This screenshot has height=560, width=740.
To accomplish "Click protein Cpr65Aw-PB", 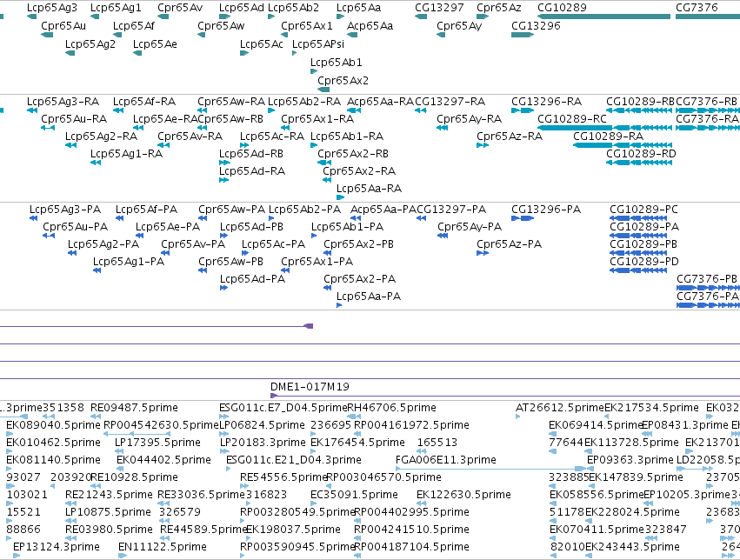I will point(230,263).
